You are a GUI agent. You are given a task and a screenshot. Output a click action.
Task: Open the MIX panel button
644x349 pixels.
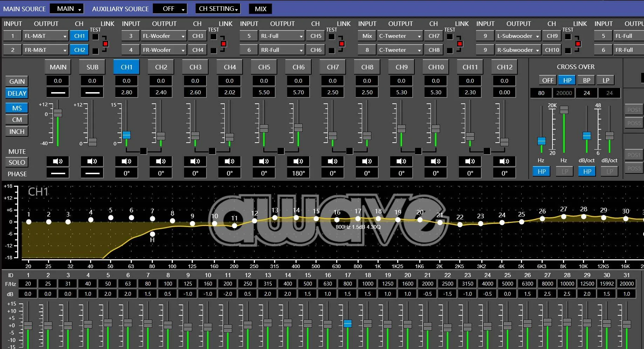coord(260,9)
